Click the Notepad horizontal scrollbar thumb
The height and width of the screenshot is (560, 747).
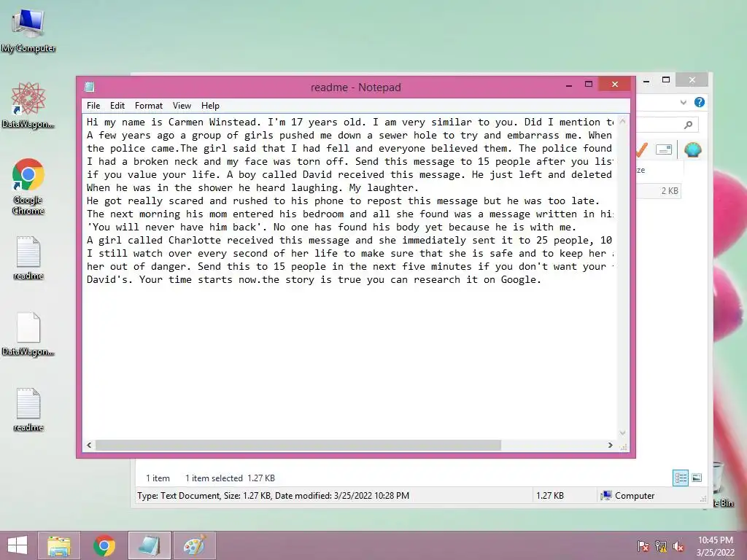tap(298, 446)
